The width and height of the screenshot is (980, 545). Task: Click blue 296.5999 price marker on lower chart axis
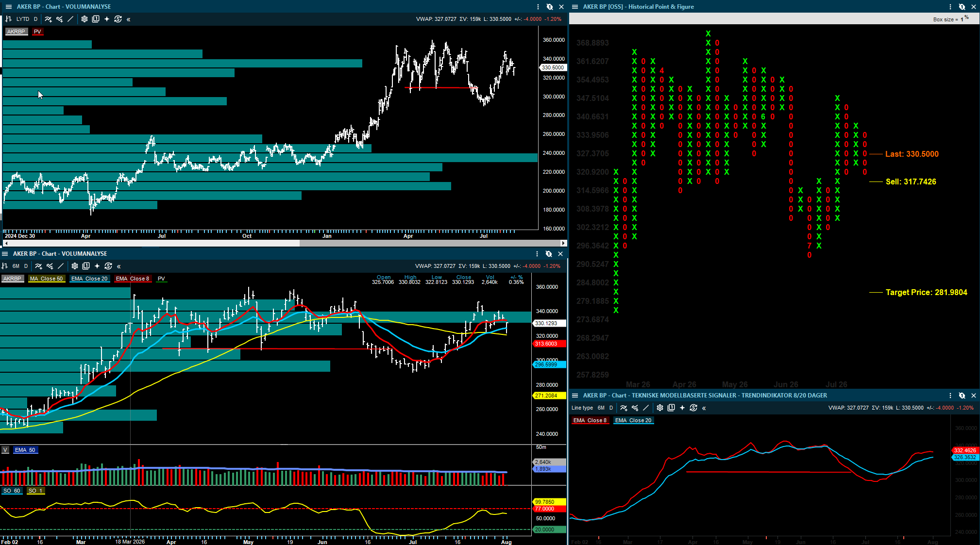pos(550,364)
